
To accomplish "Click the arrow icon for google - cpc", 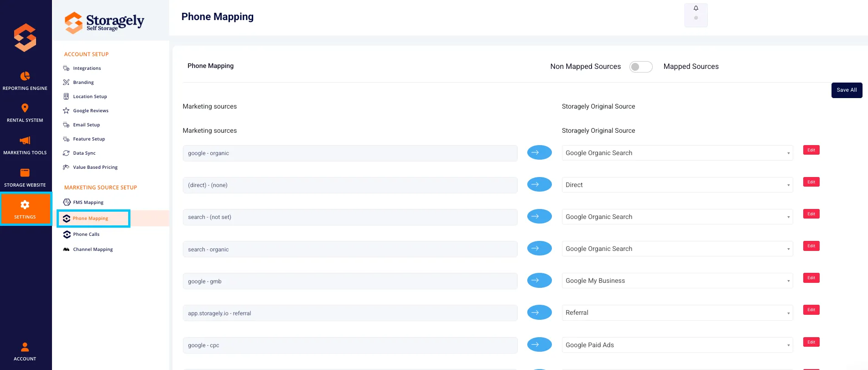I will [x=540, y=344].
